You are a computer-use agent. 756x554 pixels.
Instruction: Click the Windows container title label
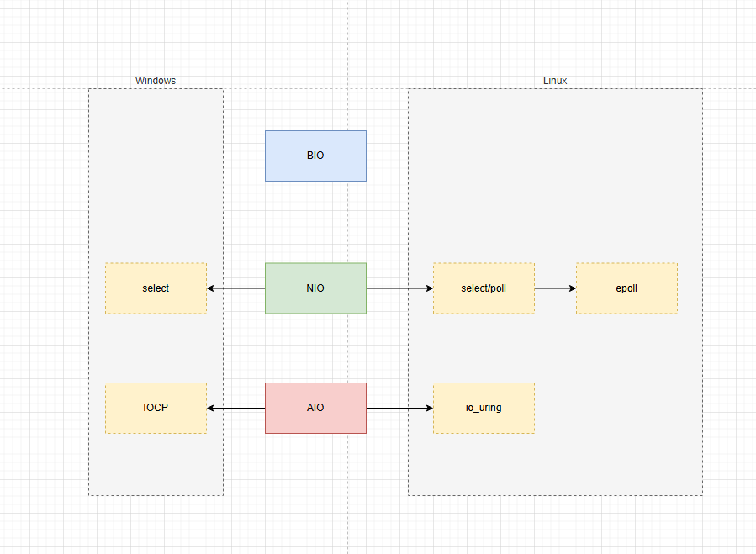[156, 81]
